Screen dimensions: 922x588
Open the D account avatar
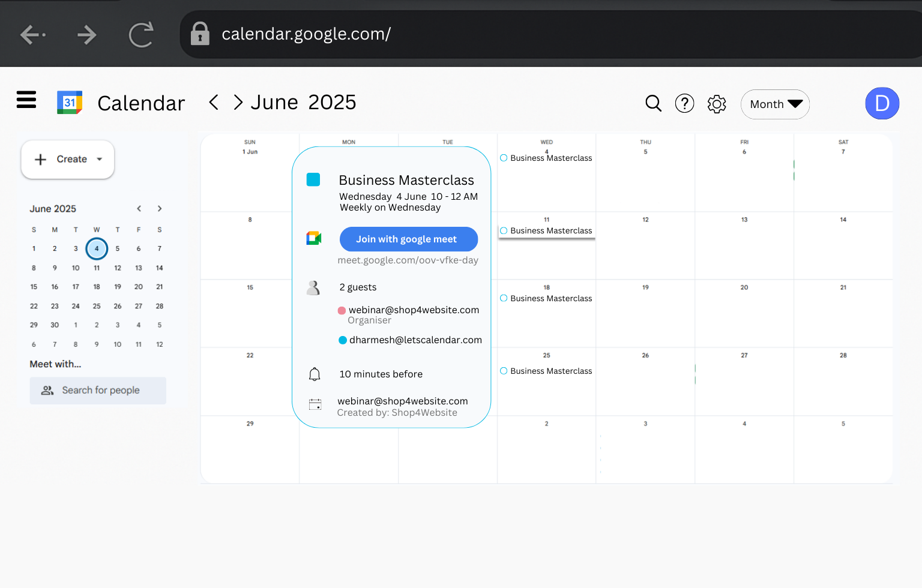pos(882,103)
